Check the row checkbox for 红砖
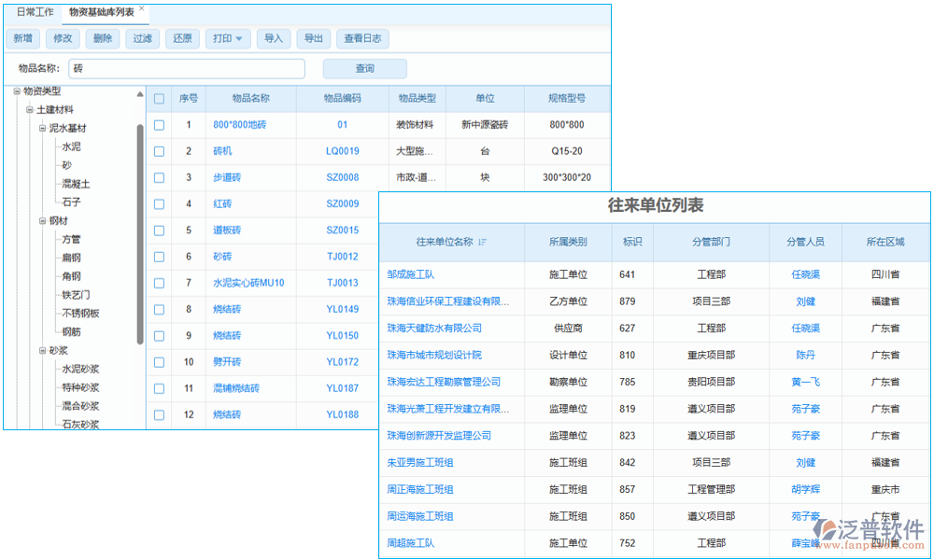The height and width of the screenshot is (560, 934). coord(159,203)
